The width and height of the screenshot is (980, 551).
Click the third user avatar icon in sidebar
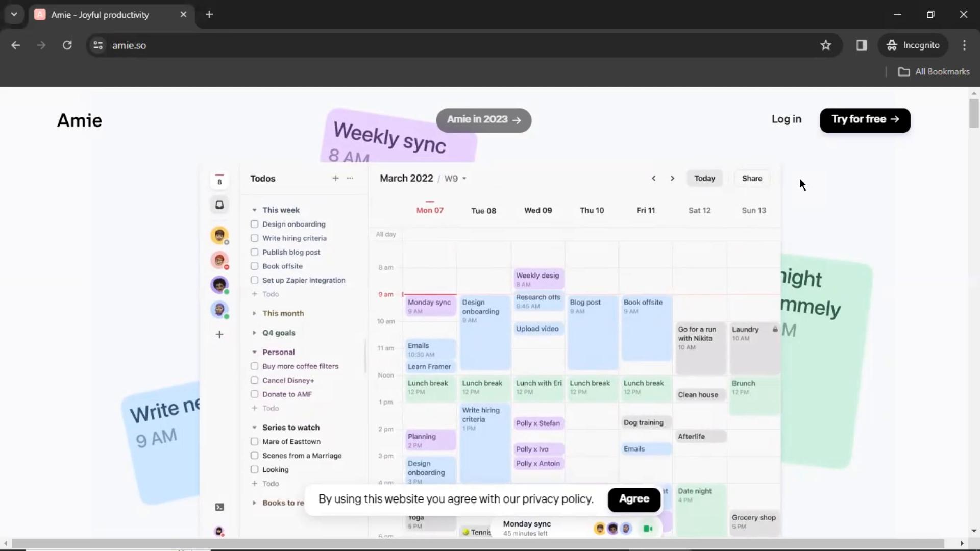point(219,284)
